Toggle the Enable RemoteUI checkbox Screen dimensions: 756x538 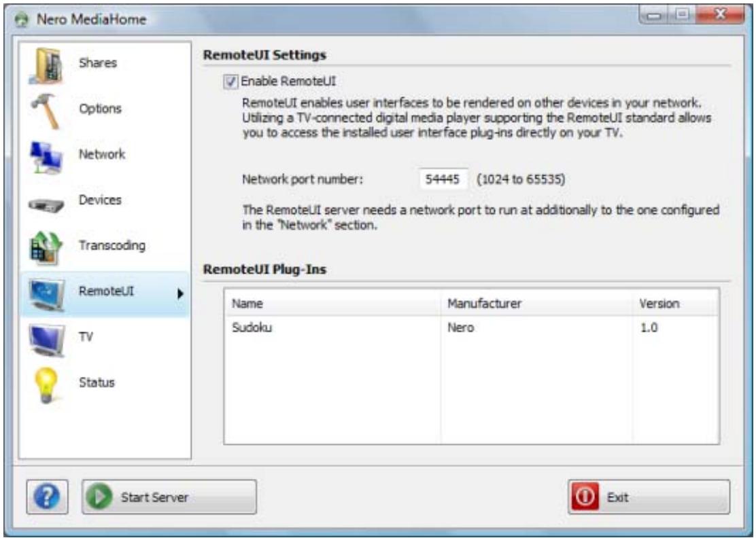coord(231,82)
